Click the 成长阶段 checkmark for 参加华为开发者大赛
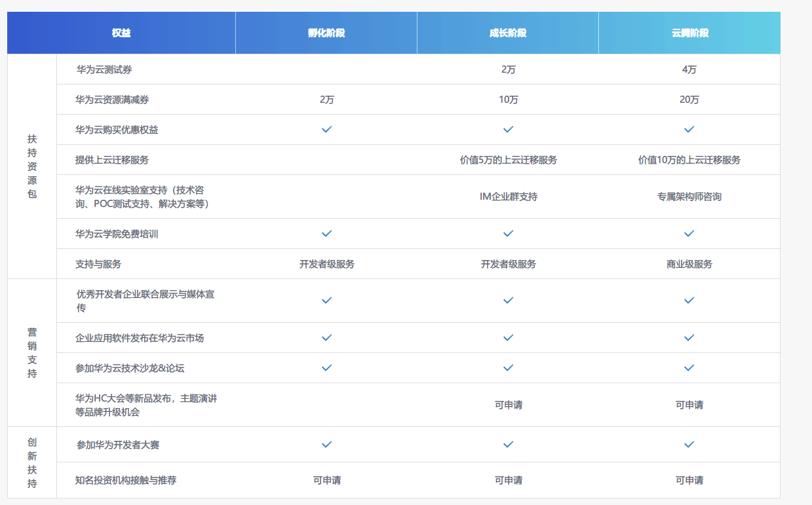 point(508,445)
